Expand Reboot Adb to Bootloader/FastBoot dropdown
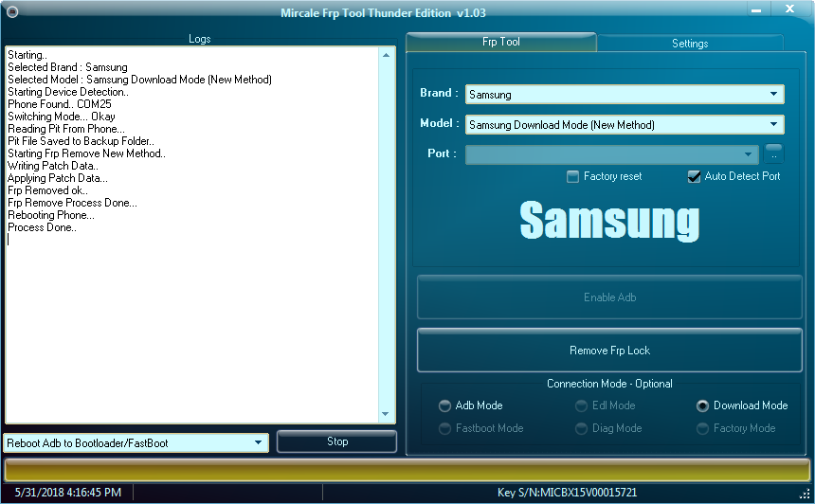The height and width of the screenshot is (504, 815). [x=136, y=442]
